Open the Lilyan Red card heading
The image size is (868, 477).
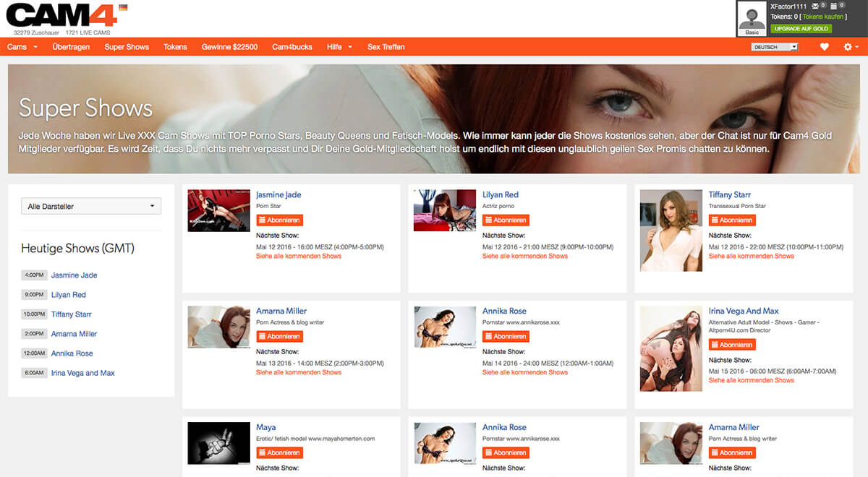coord(501,195)
